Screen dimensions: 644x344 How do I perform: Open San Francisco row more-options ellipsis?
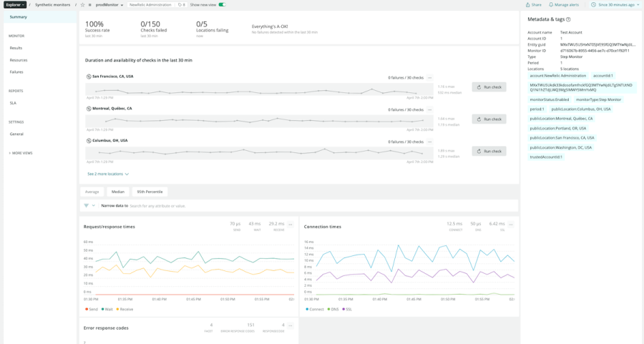tap(429, 77)
